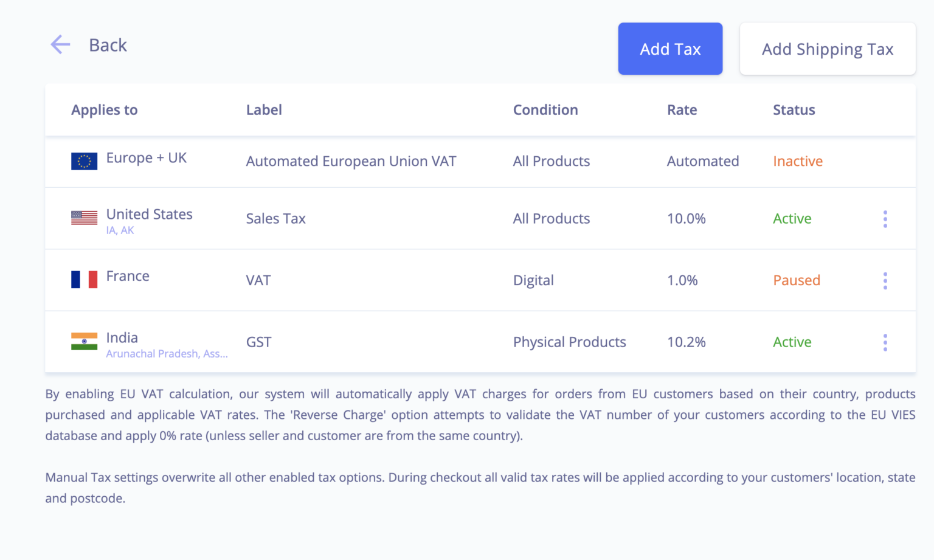Sort by the Rate column header

click(682, 109)
